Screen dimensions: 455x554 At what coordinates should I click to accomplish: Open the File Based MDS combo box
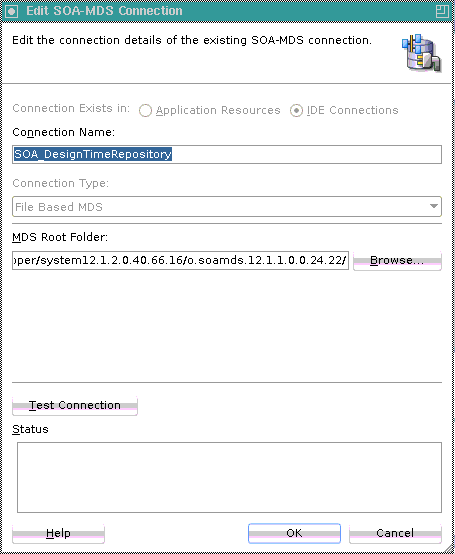click(227, 207)
